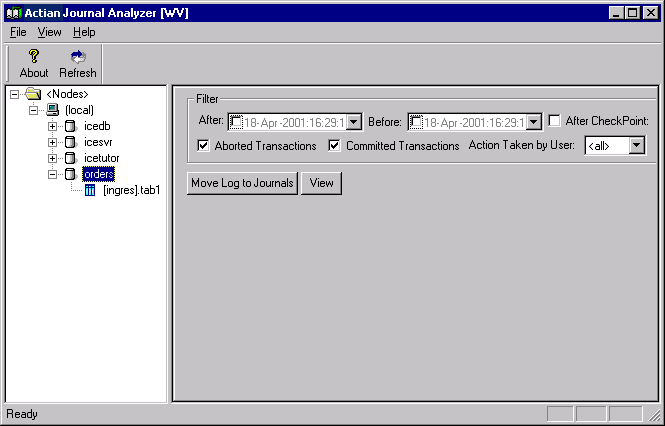665x426 pixels.
Task: Expand the icedb tree node
Action: point(53,126)
